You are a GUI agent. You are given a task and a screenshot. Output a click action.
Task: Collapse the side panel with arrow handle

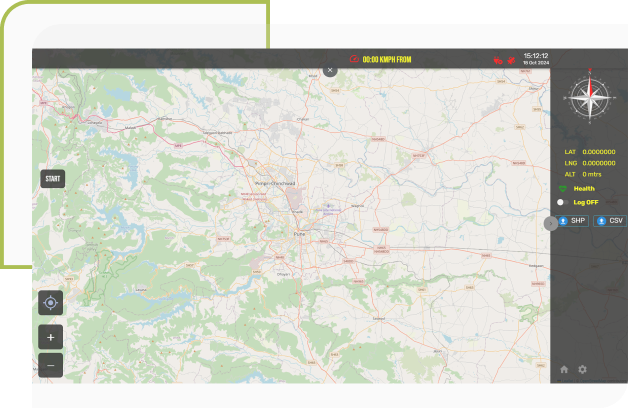[x=550, y=223]
